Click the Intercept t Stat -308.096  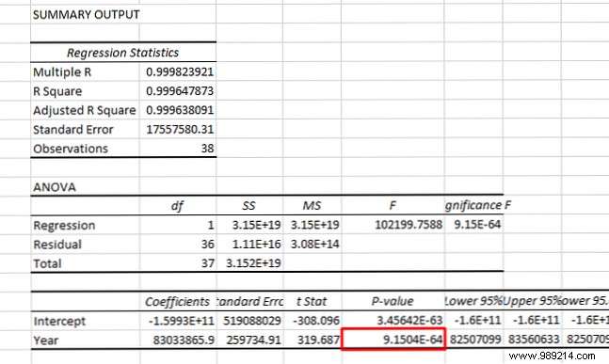(316, 321)
